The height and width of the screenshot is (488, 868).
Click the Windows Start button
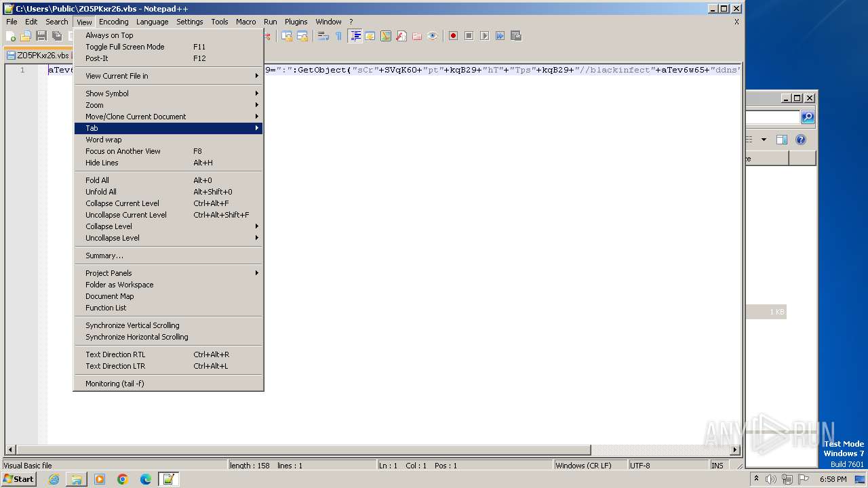[x=19, y=479]
